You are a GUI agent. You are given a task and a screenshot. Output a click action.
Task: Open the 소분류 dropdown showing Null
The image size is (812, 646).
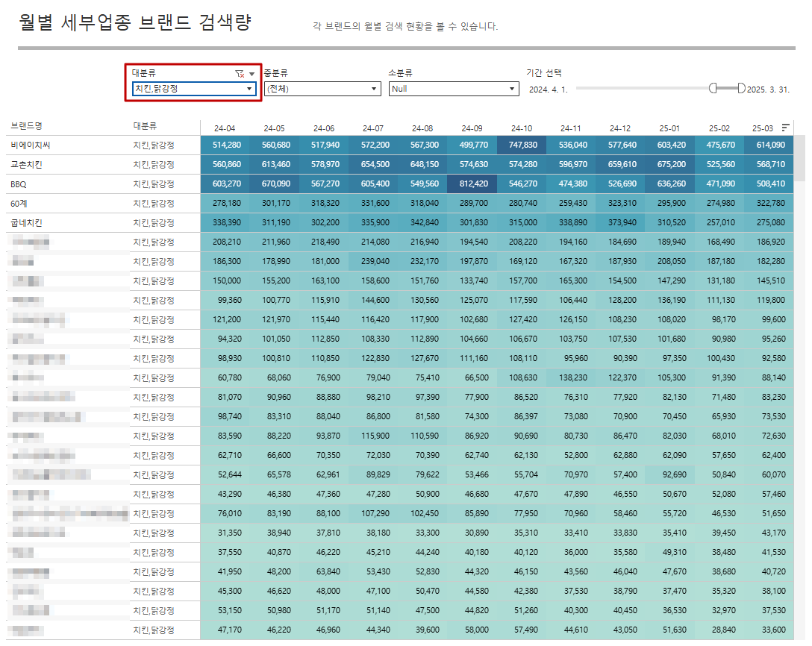pyautogui.click(x=454, y=89)
